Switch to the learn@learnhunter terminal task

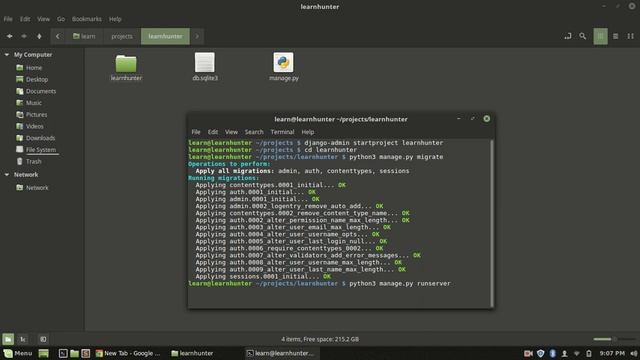coord(281,353)
